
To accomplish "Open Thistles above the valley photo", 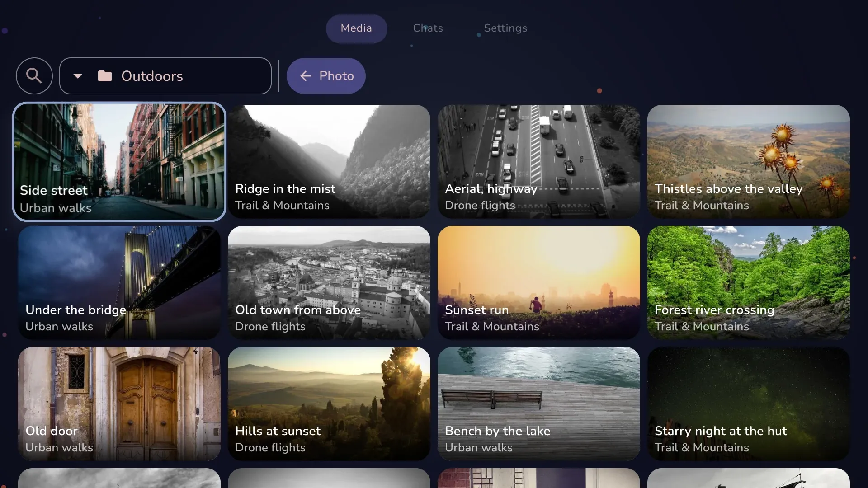I will click(x=749, y=162).
